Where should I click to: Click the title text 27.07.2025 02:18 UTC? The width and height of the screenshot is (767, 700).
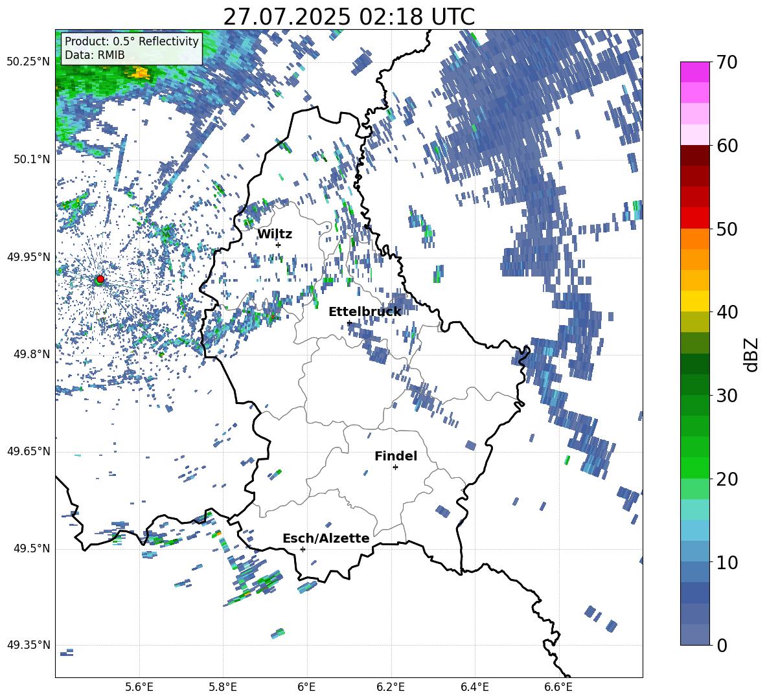coord(349,17)
